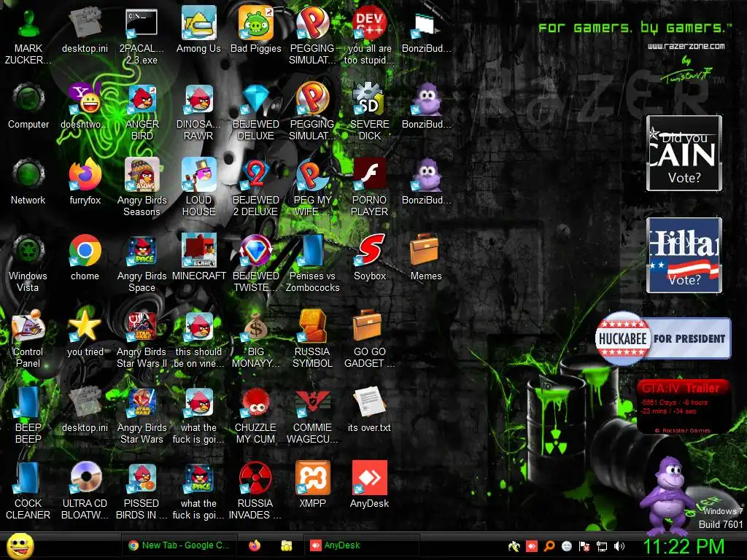Click the Hillary 'Vote?' gadget
747x560 pixels.
684,254
